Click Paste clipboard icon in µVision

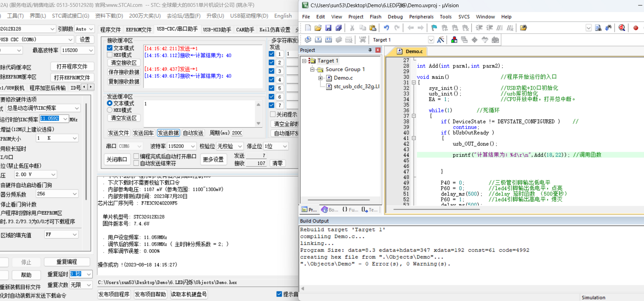[373, 28]
